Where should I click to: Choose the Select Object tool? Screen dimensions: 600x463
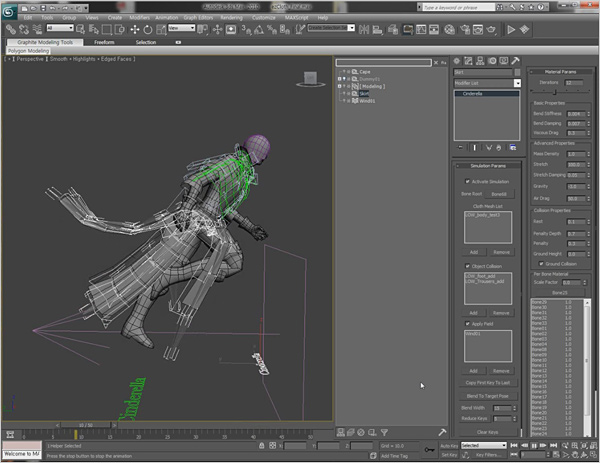[x=81, y=29]
